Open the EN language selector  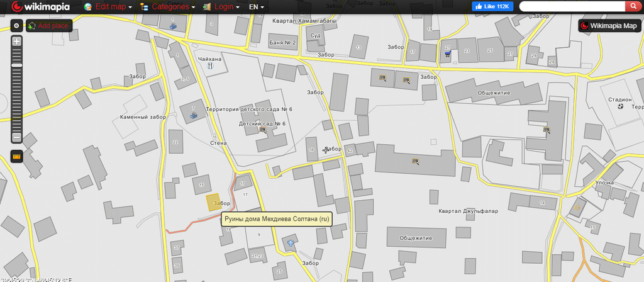tap(255, 7)
